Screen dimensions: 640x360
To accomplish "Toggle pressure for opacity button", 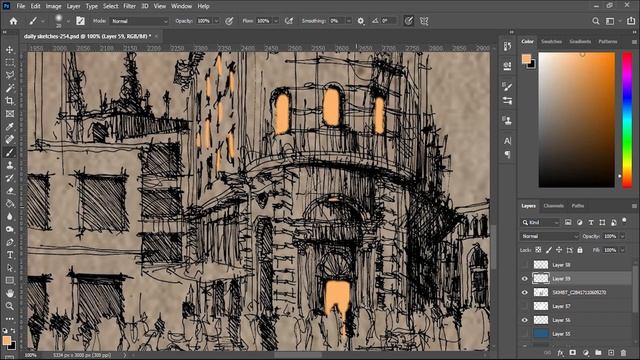I will click(x=229, y=21).
